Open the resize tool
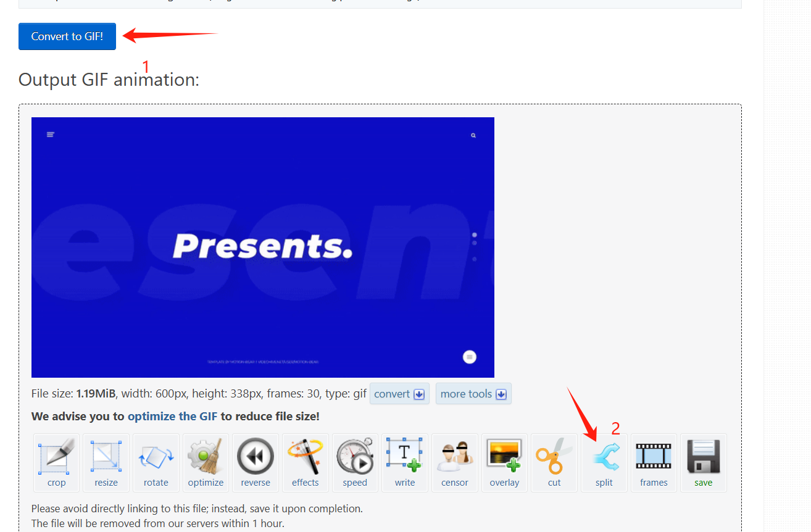 pos(106,462)
